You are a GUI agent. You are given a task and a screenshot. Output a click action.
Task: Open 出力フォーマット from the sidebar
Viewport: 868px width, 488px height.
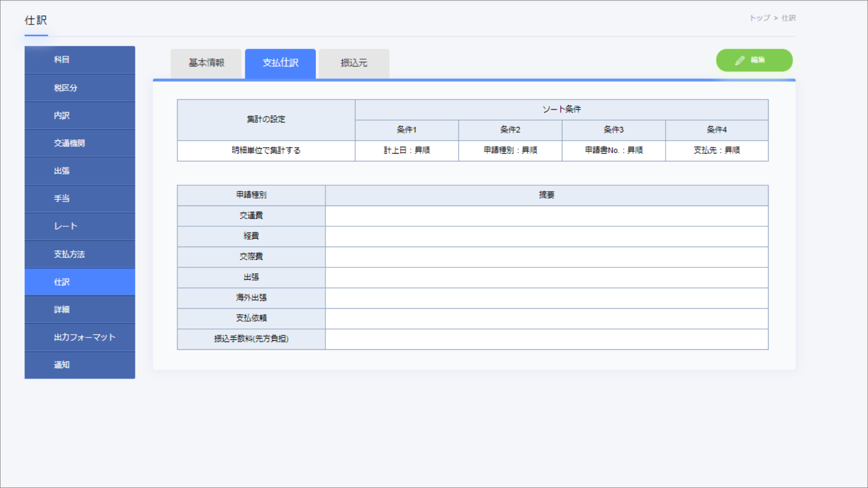pos(80,337)
